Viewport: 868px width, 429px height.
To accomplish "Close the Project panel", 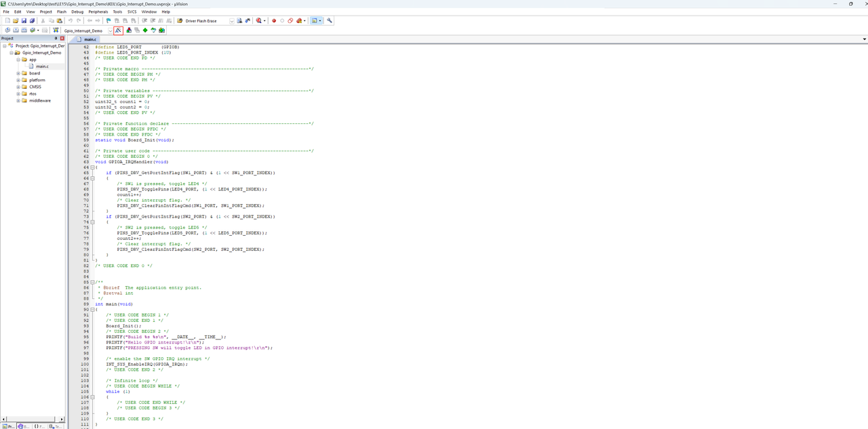I will pyautogui.click(x=62, y=39).
